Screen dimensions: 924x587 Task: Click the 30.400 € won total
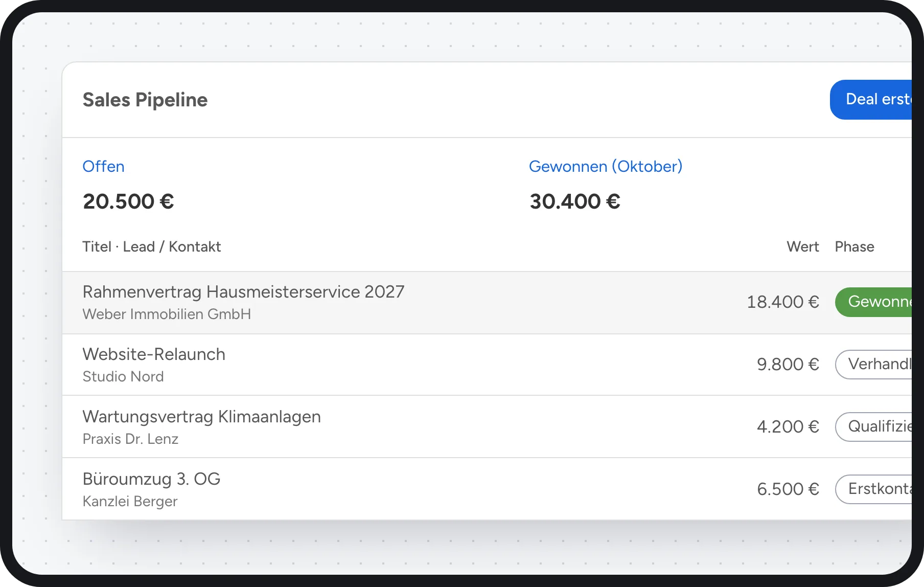coord(575,201)
